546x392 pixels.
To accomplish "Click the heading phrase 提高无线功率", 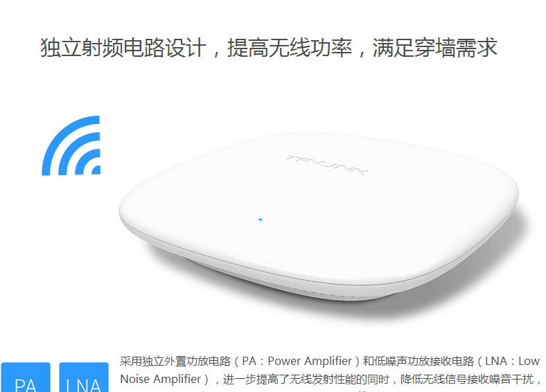I will (x=290, y=48).
